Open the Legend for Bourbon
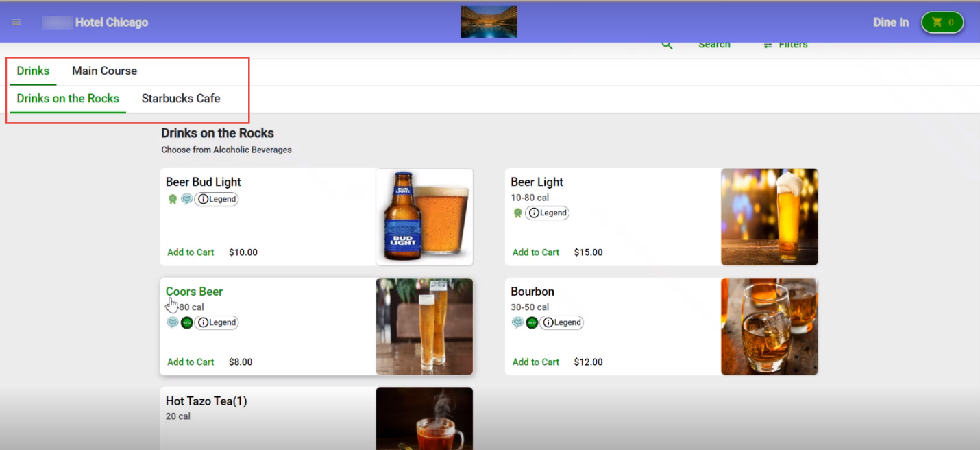980x450 pixels. click(562, 322)
